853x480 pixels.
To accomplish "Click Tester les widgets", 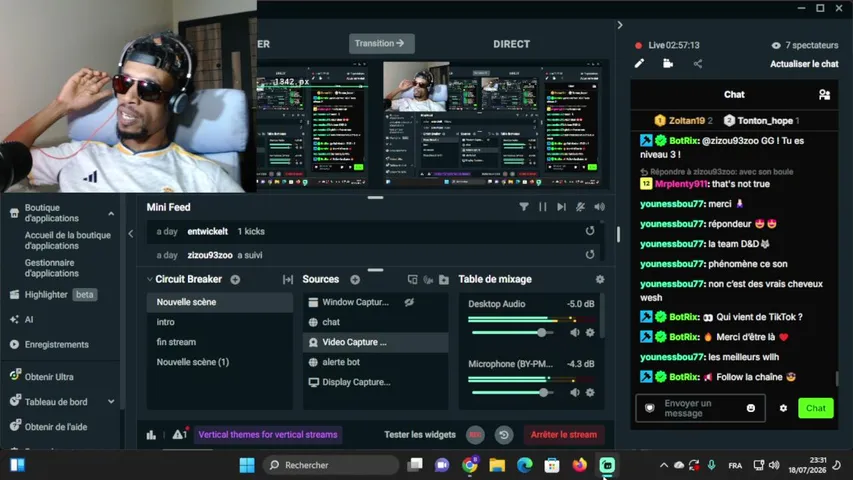I will 420,434.
